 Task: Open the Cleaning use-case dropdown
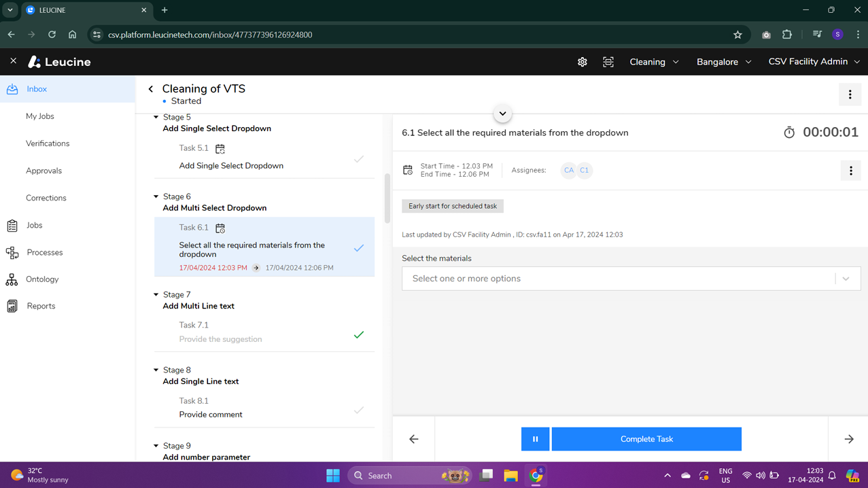[654, 62]
